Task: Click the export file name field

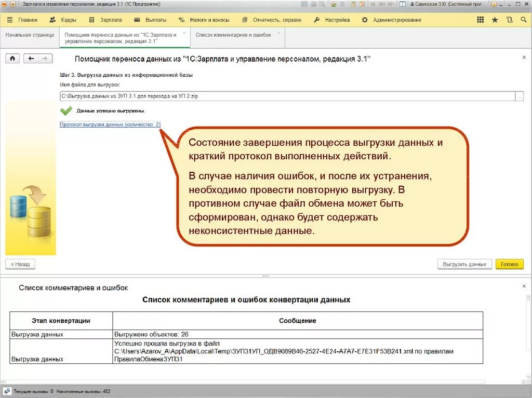Action: click(x=287, y=97)
